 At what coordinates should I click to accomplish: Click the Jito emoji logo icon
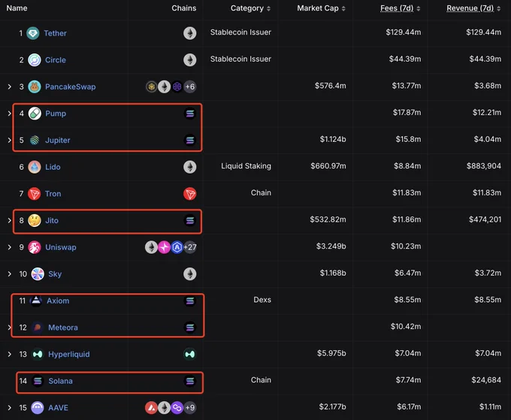coord(35,220)
